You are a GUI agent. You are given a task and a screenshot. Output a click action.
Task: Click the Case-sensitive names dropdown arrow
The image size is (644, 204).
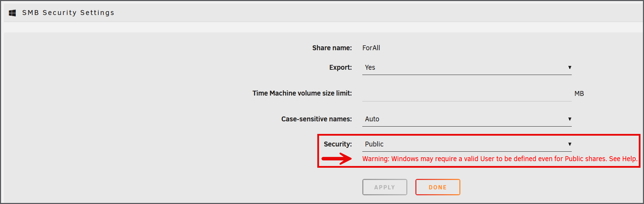click(569, 119)
